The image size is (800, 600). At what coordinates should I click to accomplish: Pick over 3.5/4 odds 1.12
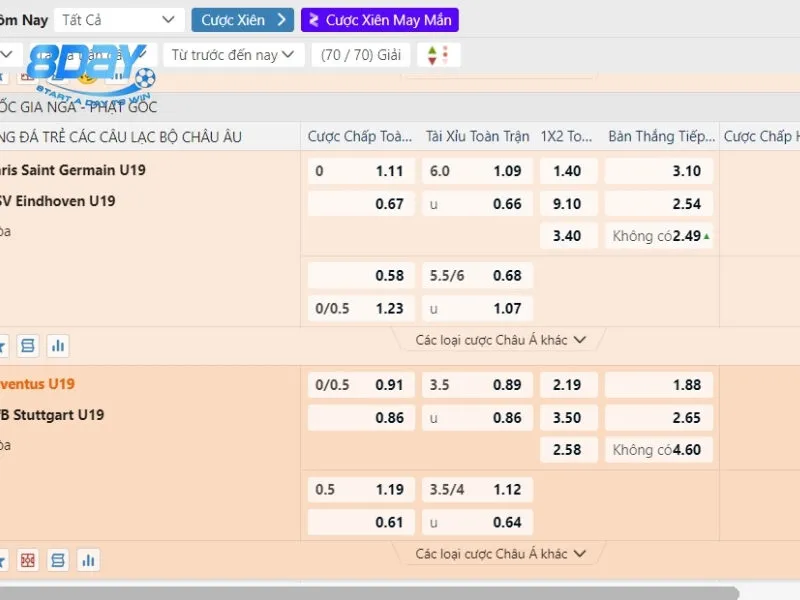click(x=477, y=489)
